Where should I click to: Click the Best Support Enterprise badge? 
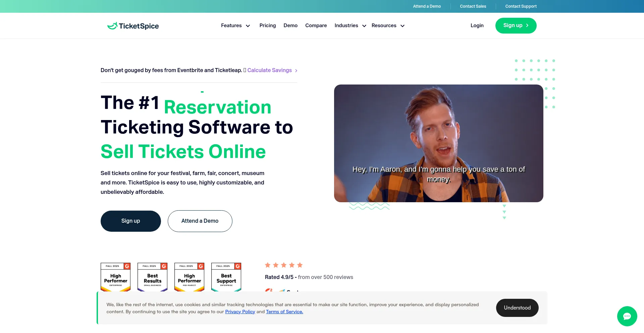[226, 277]
